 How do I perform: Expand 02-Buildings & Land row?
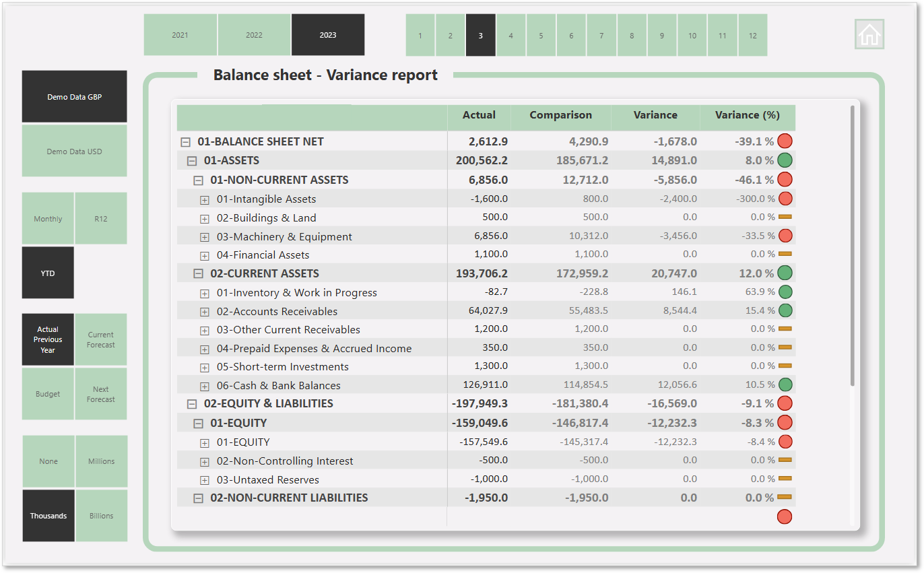(x=205, y=219)
